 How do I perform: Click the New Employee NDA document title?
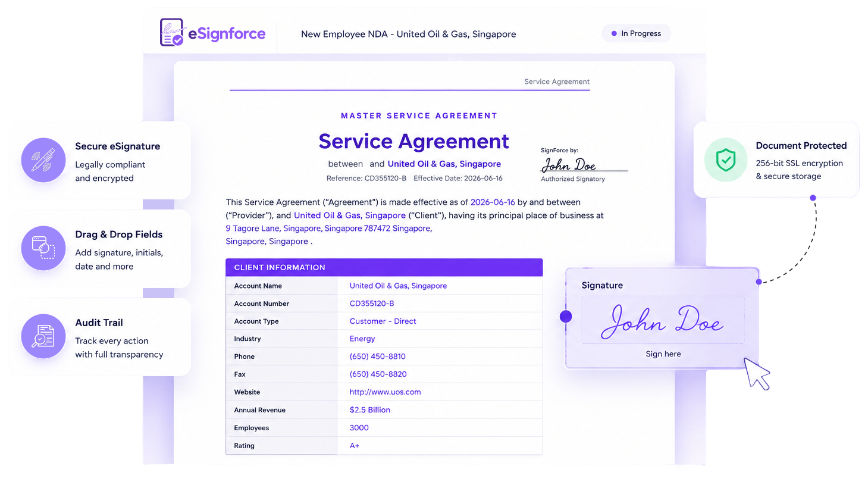409,34
